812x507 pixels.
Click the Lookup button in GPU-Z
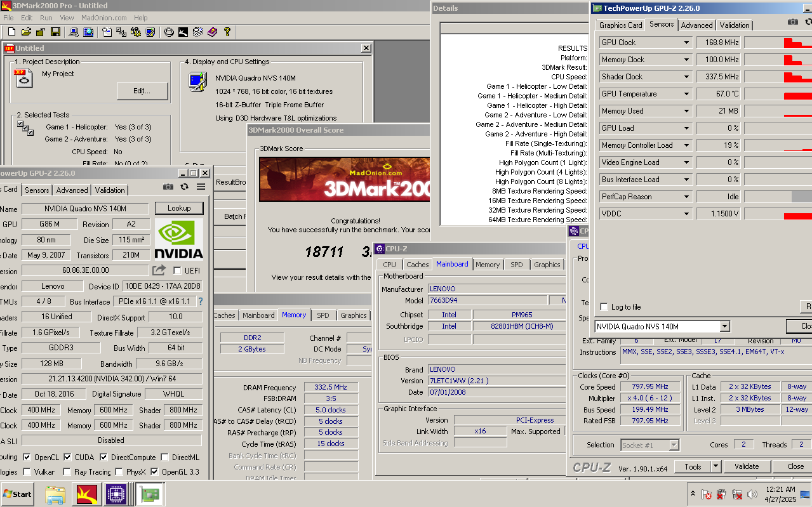(x=179, y=208)
